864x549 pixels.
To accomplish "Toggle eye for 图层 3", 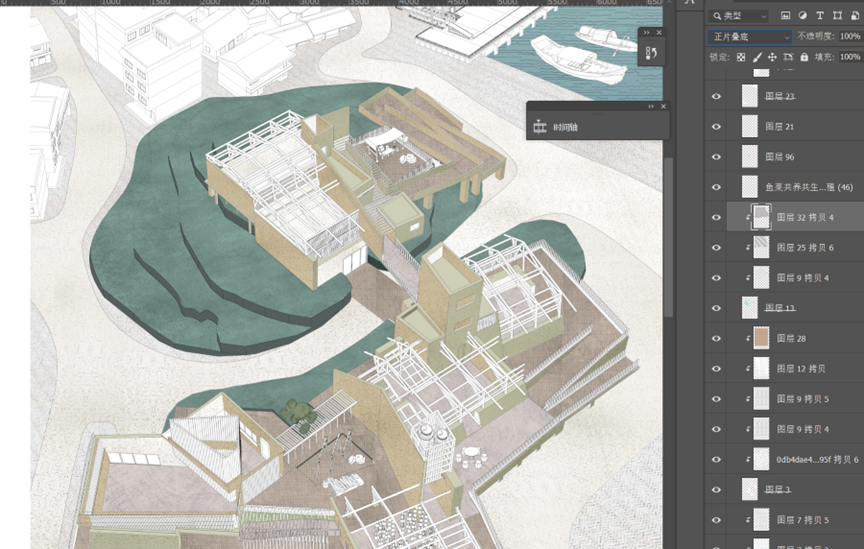I will [x=716, y=489].
